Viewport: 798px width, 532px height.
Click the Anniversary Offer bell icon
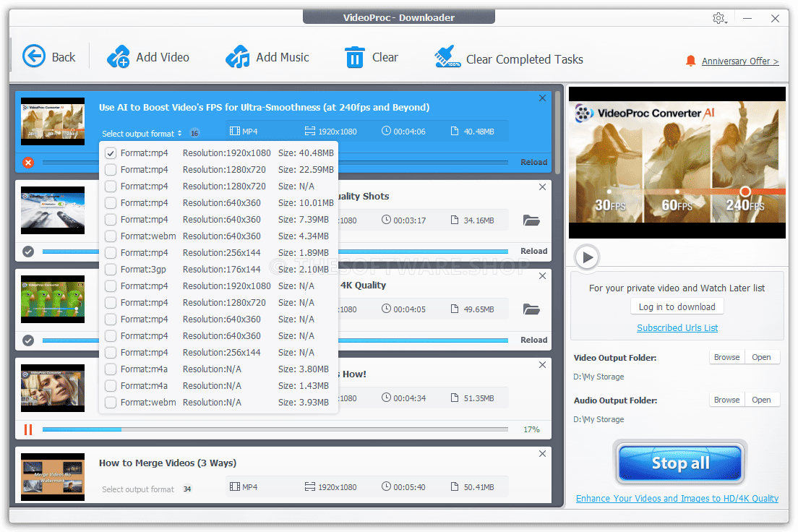pos(690,61)
